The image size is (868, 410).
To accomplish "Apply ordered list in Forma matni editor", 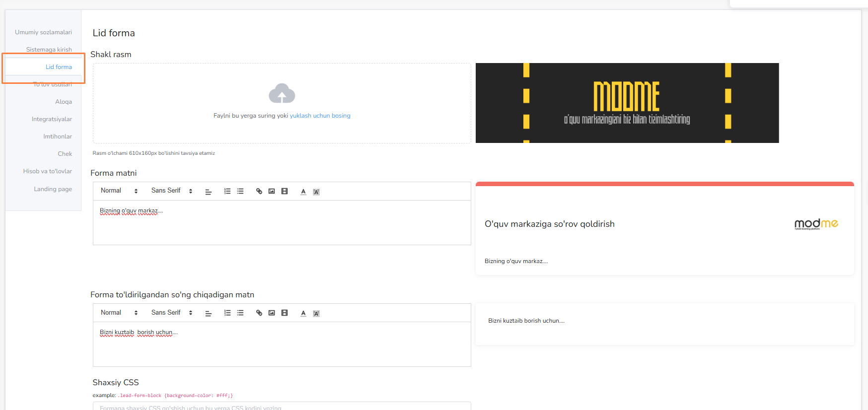I will click(227, 191).
